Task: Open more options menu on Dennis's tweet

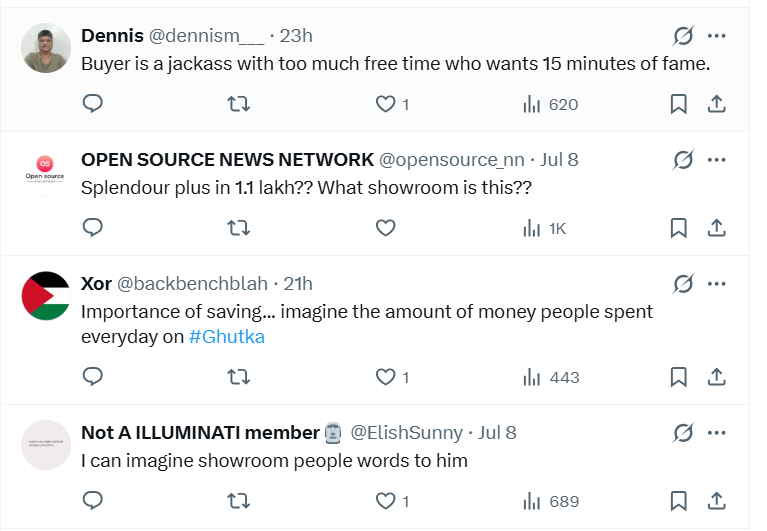Action: pyautogui.click(x=717, y=36)
